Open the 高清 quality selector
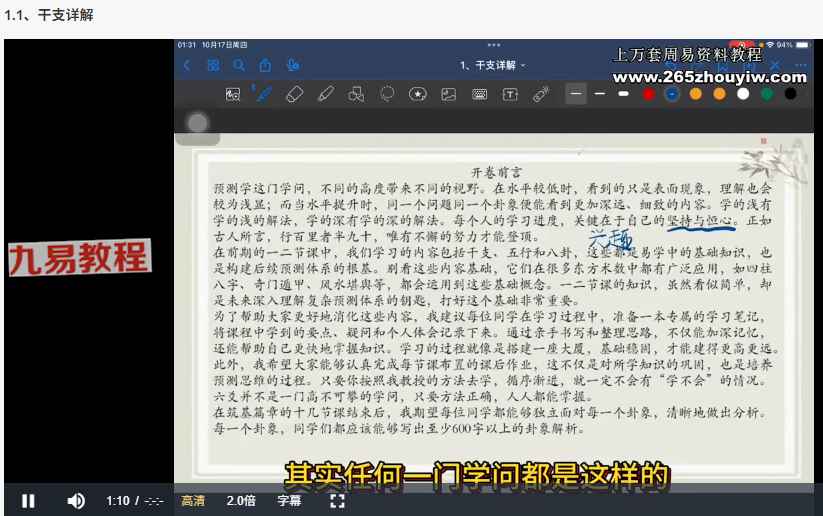 click(x=193, y=501)
